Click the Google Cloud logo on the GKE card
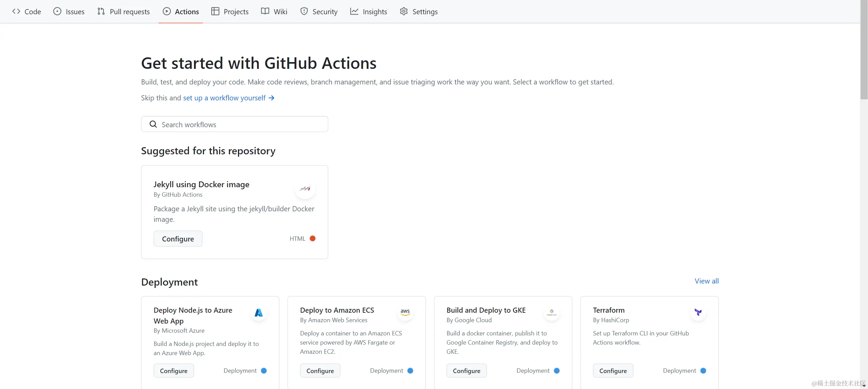The height and width of the screenshot is (389, 868). (552, 312)
